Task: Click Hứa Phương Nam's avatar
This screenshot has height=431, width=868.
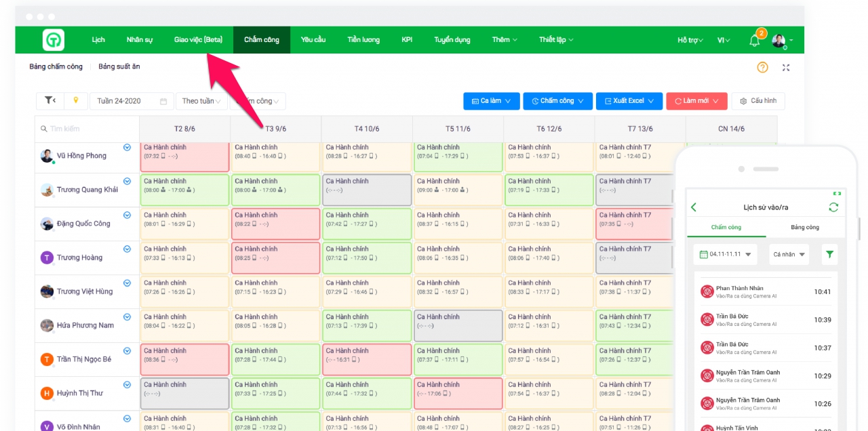Action: tap(47, 325)
